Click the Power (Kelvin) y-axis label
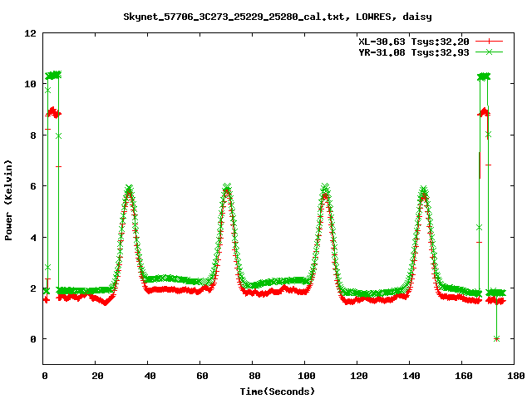The width and height of the screenshot is (532, 399). point(8,200)
